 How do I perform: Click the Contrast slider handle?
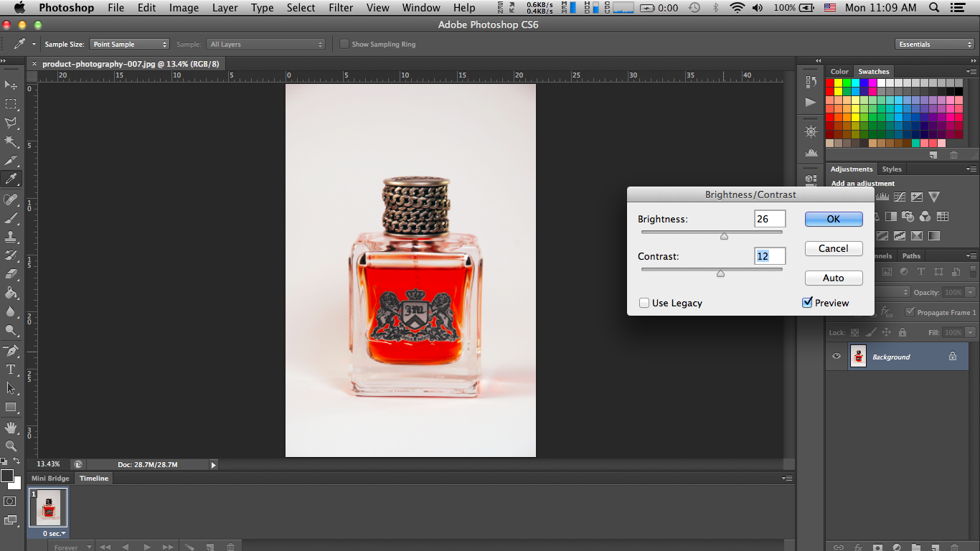720,273
